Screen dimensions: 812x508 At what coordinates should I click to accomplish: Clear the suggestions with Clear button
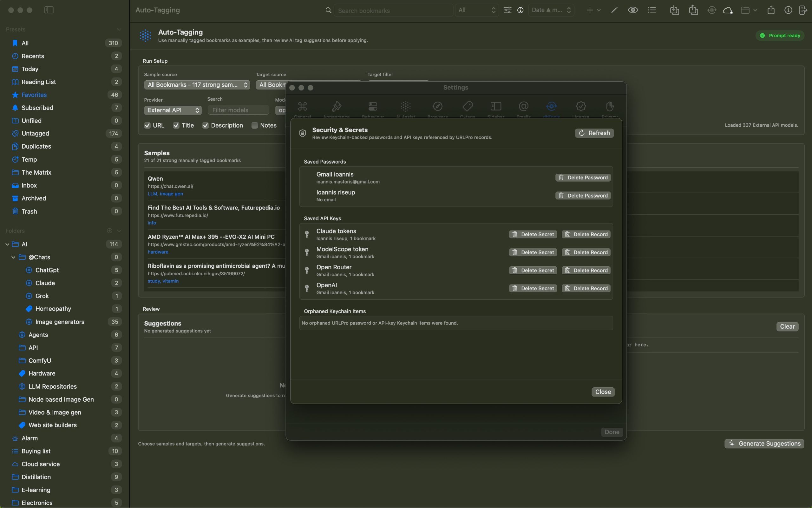coord(787,327)
